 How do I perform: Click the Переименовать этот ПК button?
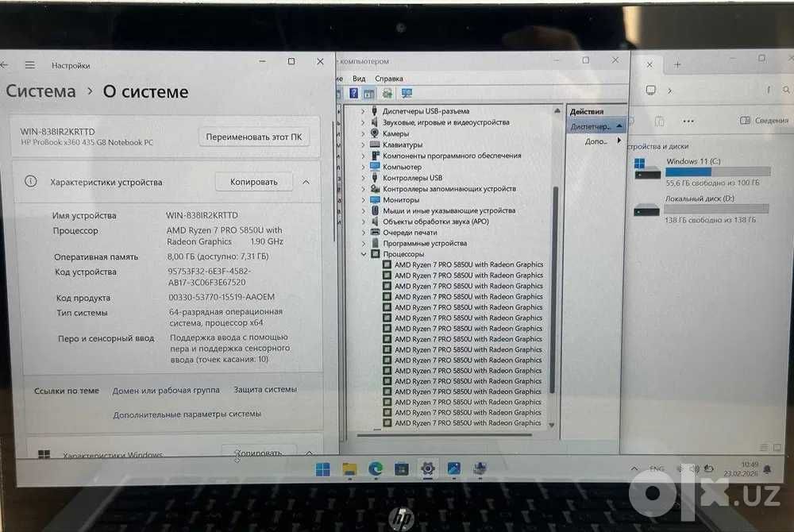coord(254,137)
